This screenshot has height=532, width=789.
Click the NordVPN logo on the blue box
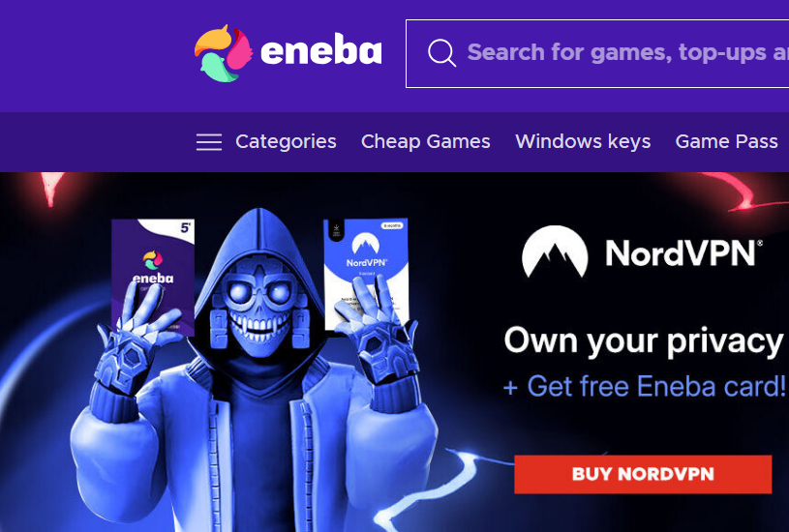coord(366,251)
